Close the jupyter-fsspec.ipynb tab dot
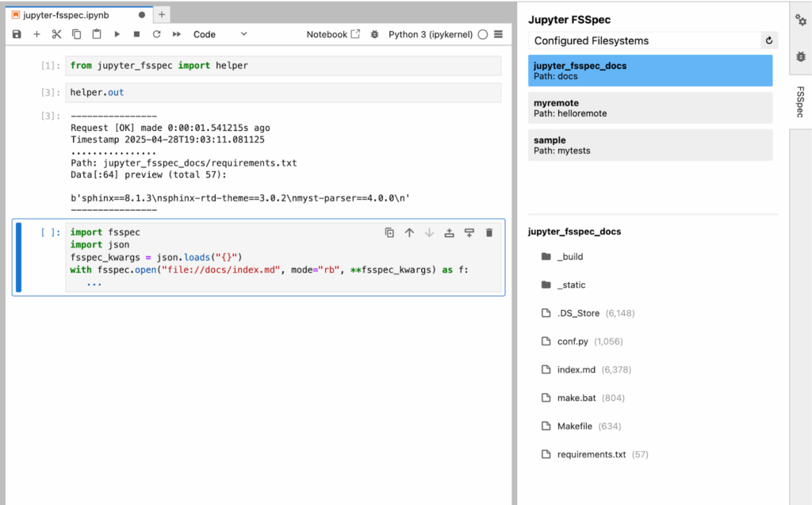The height and width of the screenshot is (505, 812). point(141,15)
